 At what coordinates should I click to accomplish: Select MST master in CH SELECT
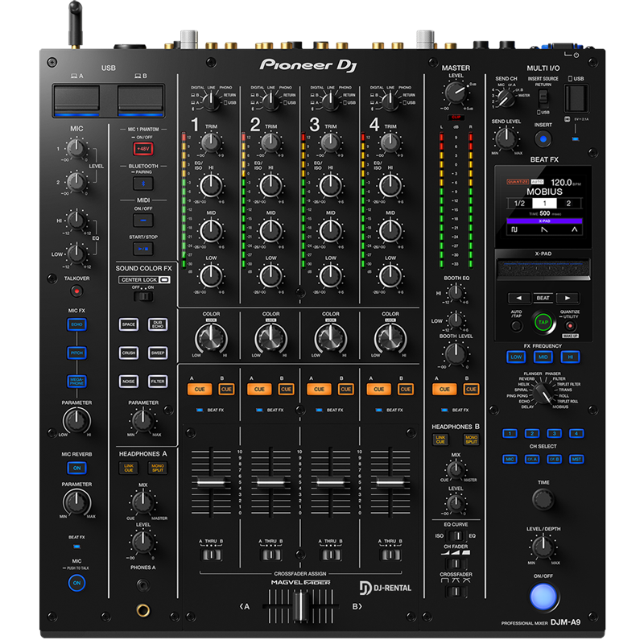(576, 459)
